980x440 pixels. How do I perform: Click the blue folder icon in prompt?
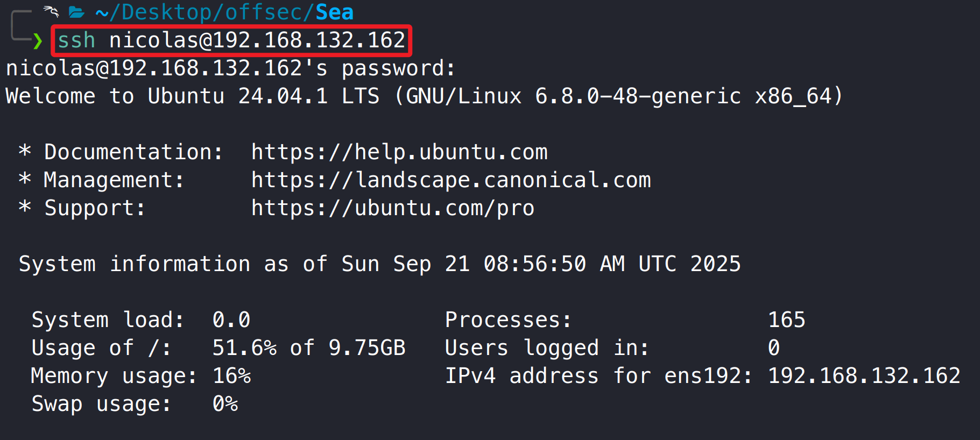76,12
